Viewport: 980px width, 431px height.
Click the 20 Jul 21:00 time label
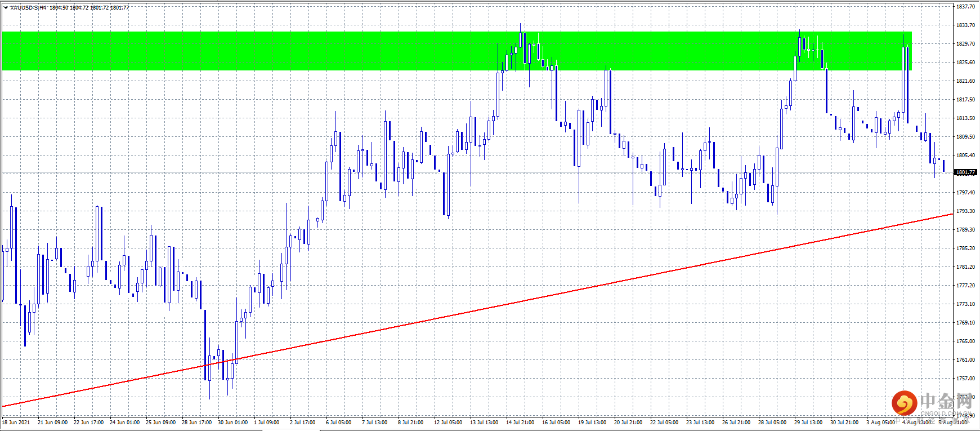click(x=628, y=423)
